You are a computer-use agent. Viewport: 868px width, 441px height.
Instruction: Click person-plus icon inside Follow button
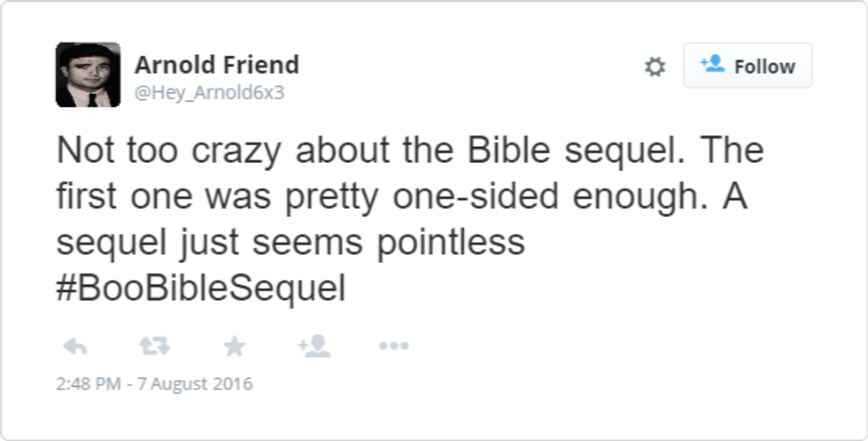click(712, 65)
